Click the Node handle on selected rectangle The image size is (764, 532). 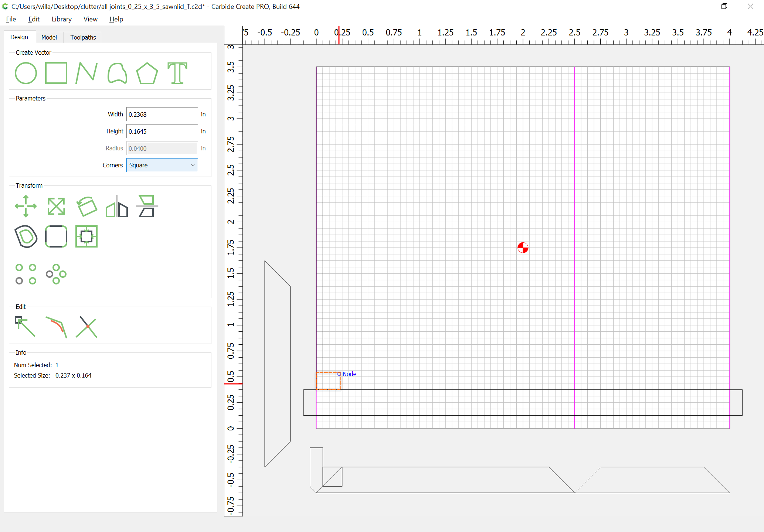coord(339,374)
